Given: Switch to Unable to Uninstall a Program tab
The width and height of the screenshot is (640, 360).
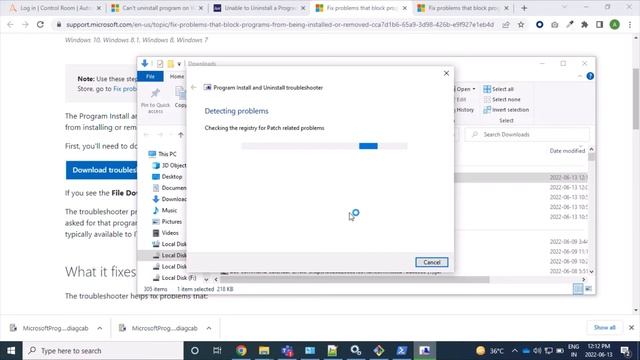Looking at the screenshot, I should click(259, 8).
